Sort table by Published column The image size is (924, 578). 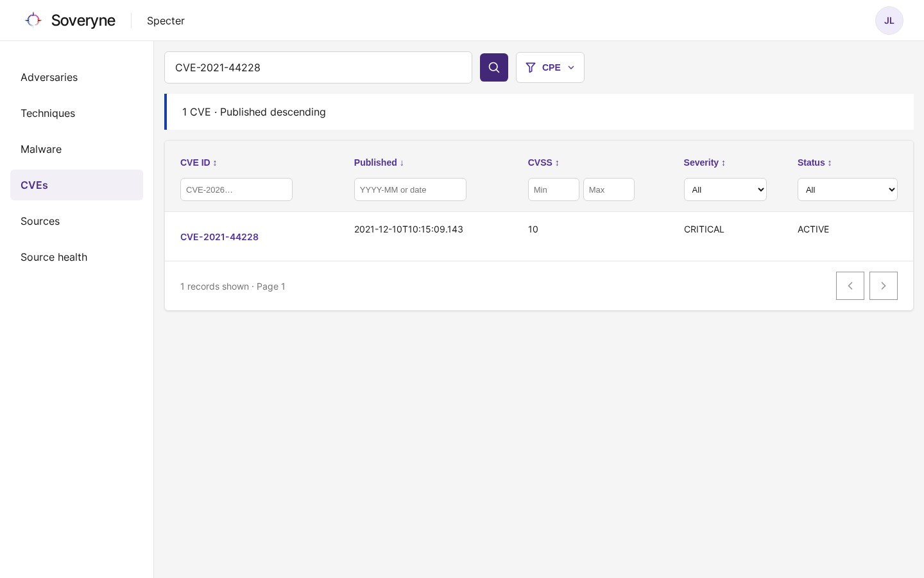coord(379,162)
